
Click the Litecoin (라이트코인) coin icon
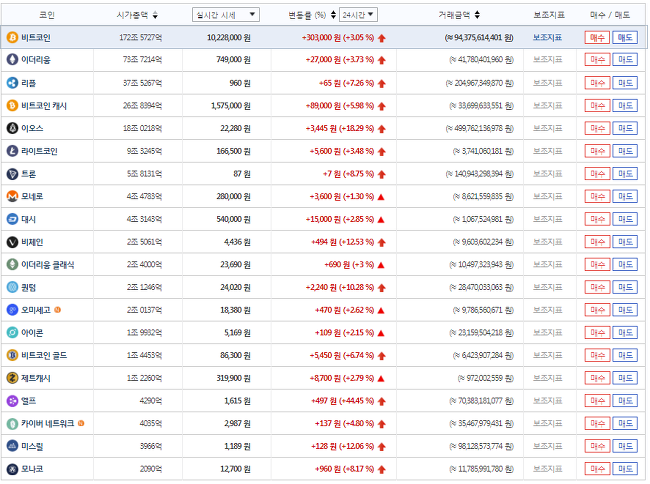[x=12, y=151]
